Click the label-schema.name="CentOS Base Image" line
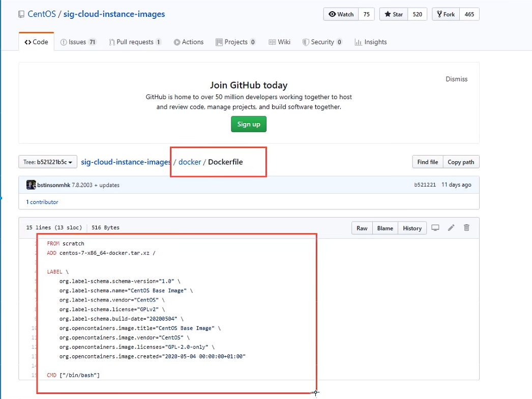 [126, 291]
